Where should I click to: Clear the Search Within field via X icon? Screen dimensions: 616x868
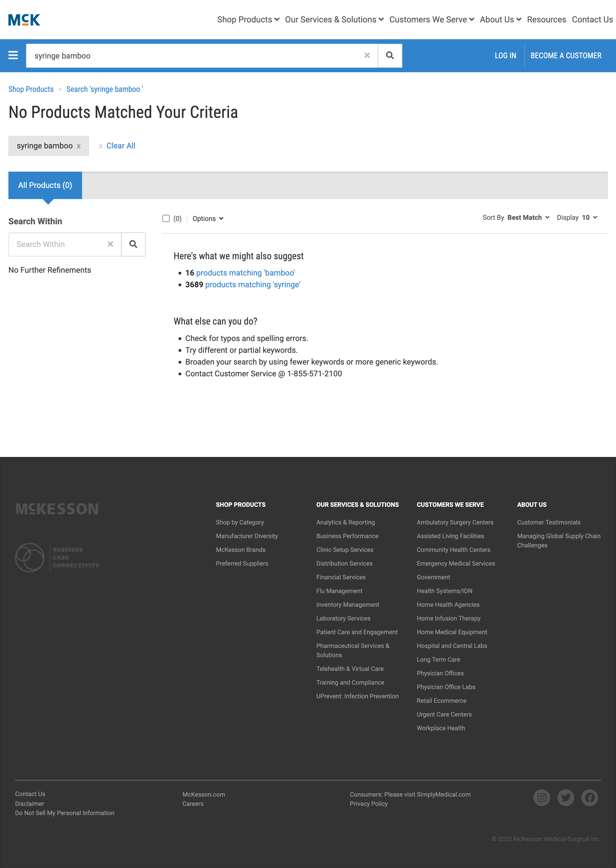(110, 244)
